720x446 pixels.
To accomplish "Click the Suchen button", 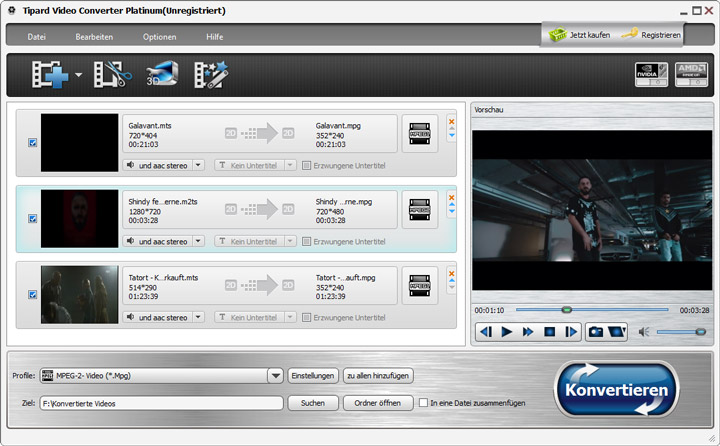I will tap(313, 403).
